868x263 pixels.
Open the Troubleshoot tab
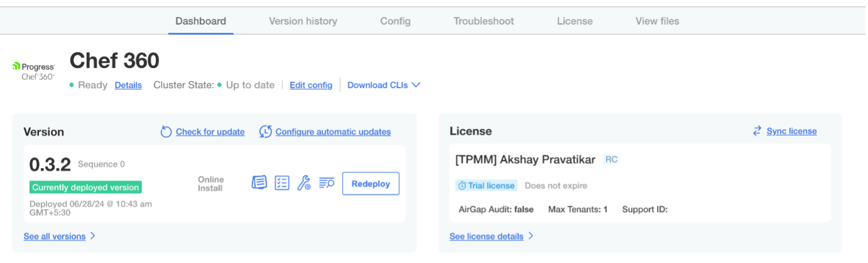(483, 21)
